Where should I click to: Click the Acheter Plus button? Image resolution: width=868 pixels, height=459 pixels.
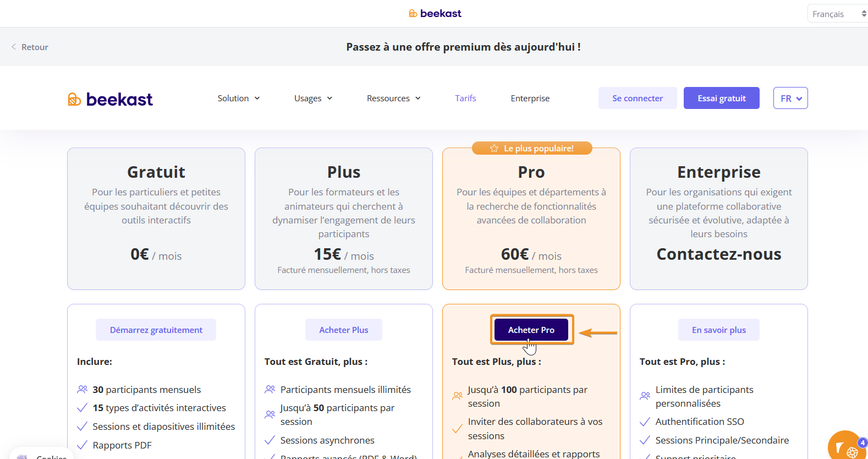click(x=344, y=330)
